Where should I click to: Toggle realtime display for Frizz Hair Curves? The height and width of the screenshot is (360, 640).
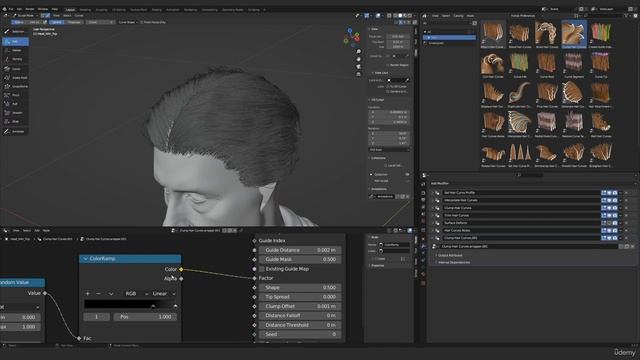609,216
